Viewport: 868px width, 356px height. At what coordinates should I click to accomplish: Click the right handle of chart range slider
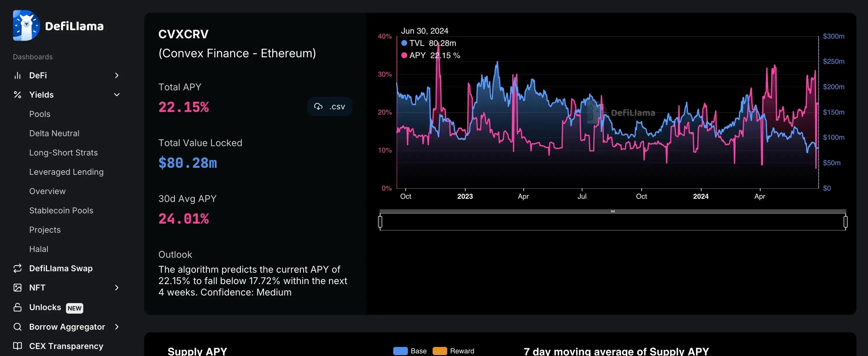pyautogui.click(x=846, y=222)
